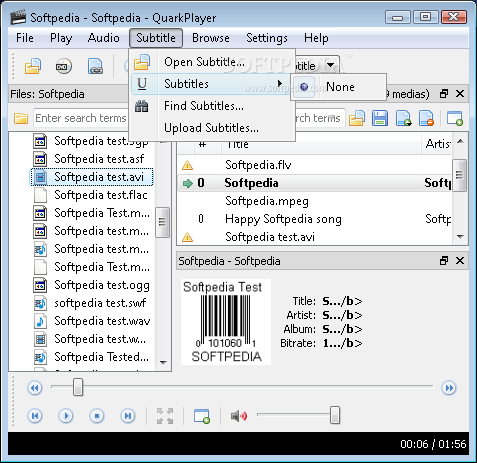477x463 pixels.
Task: Click the Softpedia test.avi film icon
Action: (x=40, y=177)
